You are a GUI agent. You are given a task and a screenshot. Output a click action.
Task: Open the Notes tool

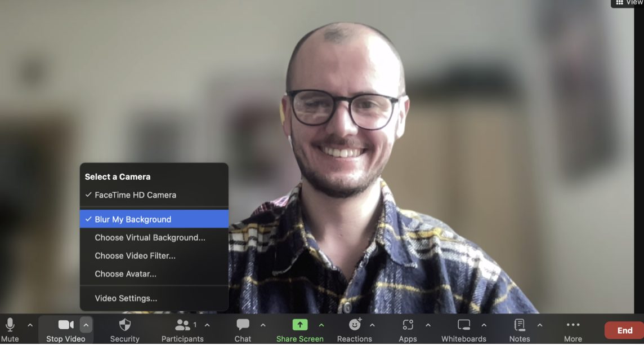[519, 325]
